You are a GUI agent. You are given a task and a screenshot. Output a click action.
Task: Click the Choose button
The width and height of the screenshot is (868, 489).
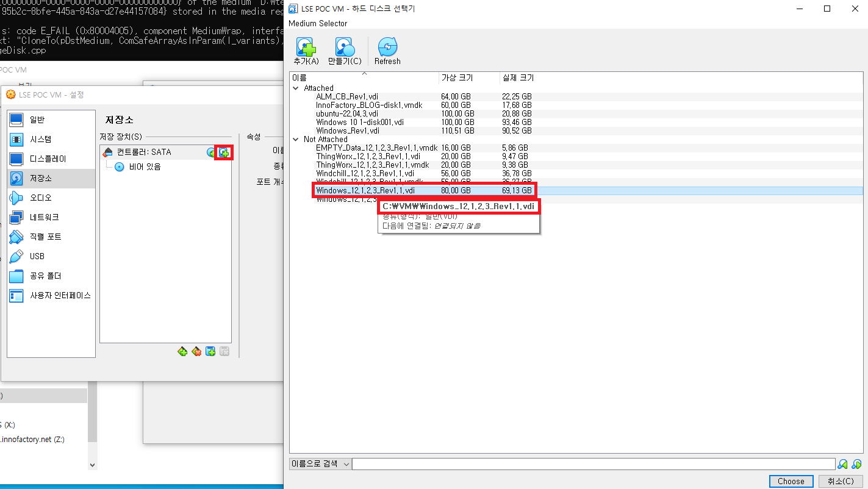click(791, 481)
